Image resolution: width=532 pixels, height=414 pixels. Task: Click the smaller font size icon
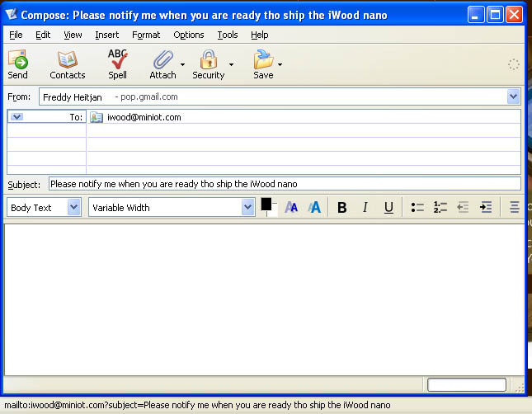click(291, 207)
